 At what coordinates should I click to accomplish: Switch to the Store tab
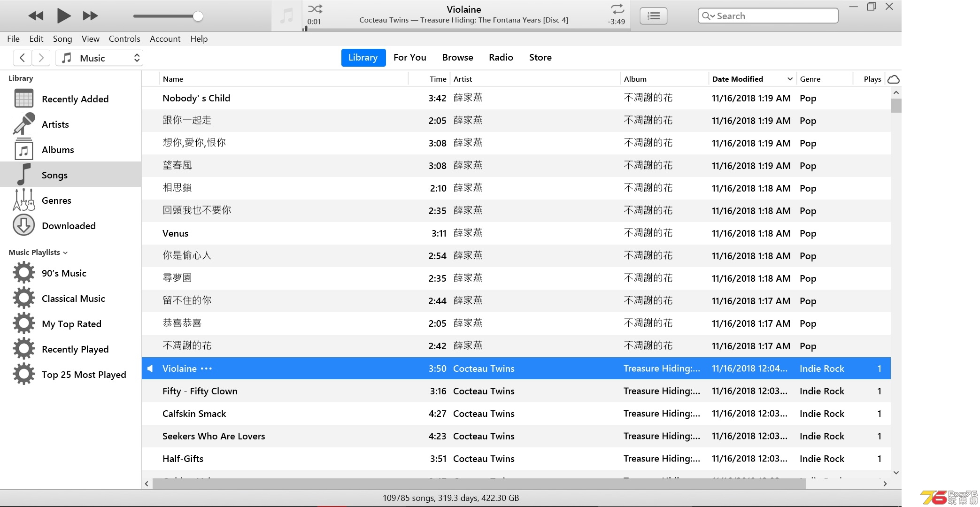pos(540,57)
